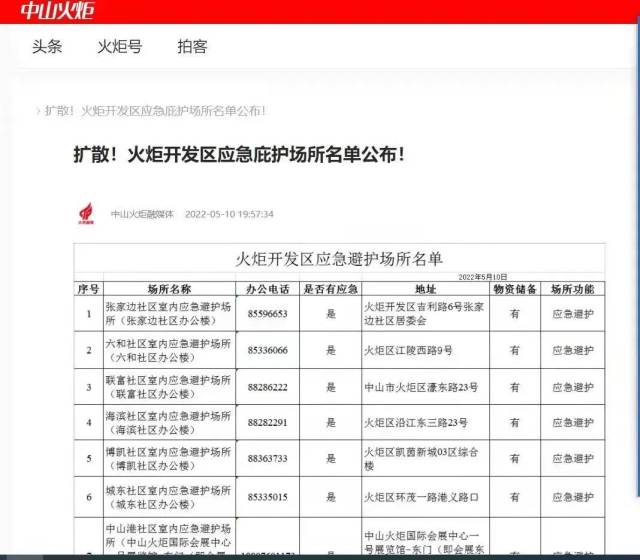Click the table date 2022年5月10日
The height and width of the screenshot is (560, 640).
pyautogui.click(x=482, y=277)
